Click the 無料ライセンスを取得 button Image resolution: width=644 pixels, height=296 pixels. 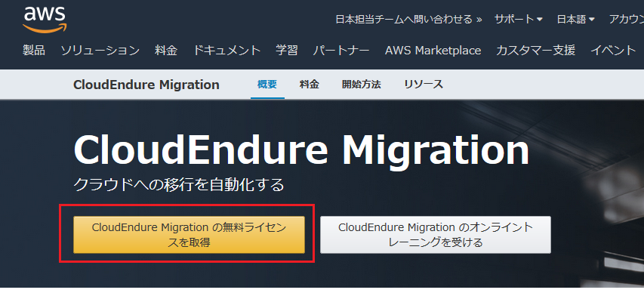click(189, 235)
